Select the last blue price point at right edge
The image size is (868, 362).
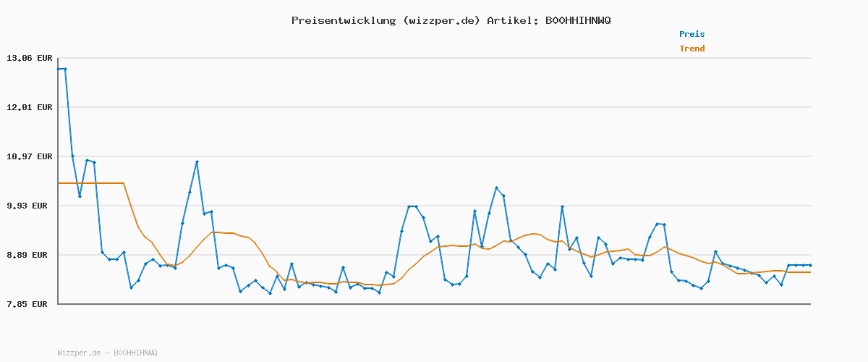pyautogui.click(x=810, y=265)
